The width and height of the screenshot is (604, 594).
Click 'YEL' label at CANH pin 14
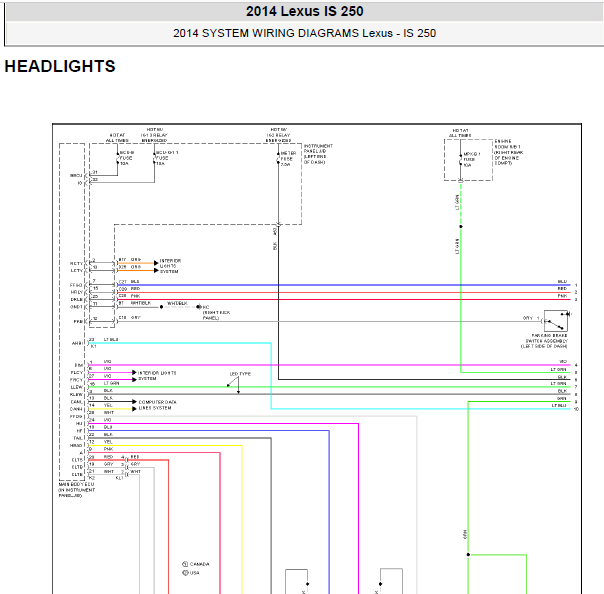click(x=108, y=405)
